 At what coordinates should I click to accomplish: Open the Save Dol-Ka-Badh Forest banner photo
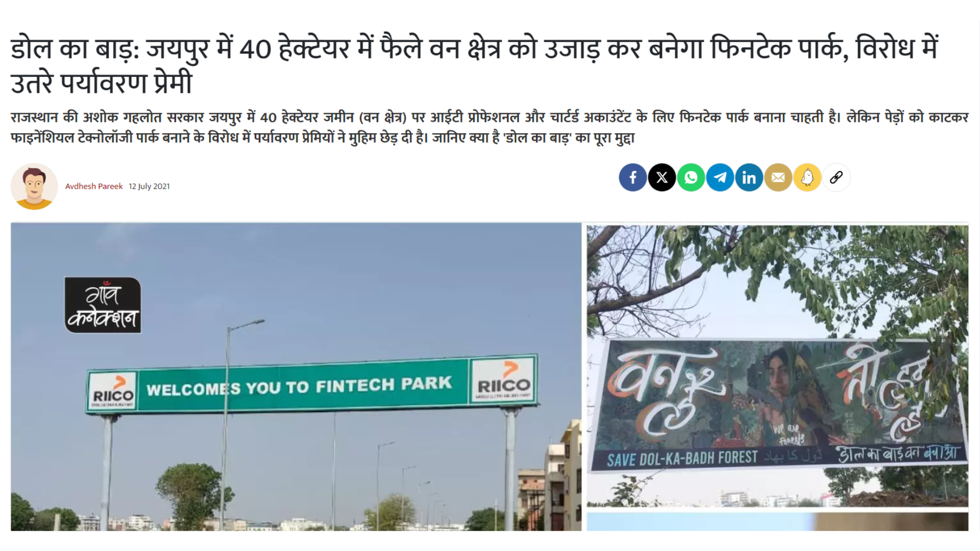(777, 366)
